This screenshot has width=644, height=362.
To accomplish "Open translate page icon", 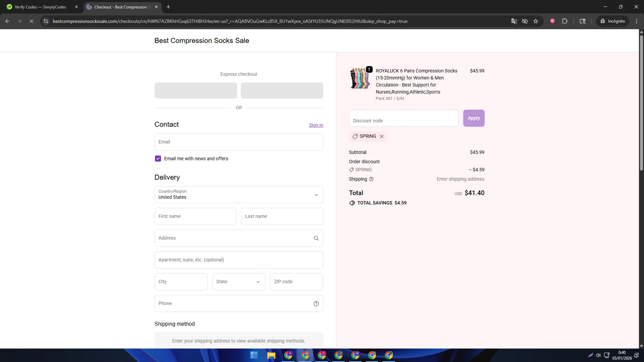I will [x=514, y=21].
